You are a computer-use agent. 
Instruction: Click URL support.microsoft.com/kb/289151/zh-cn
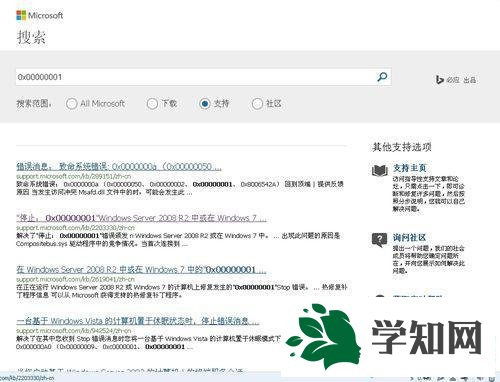74,176
